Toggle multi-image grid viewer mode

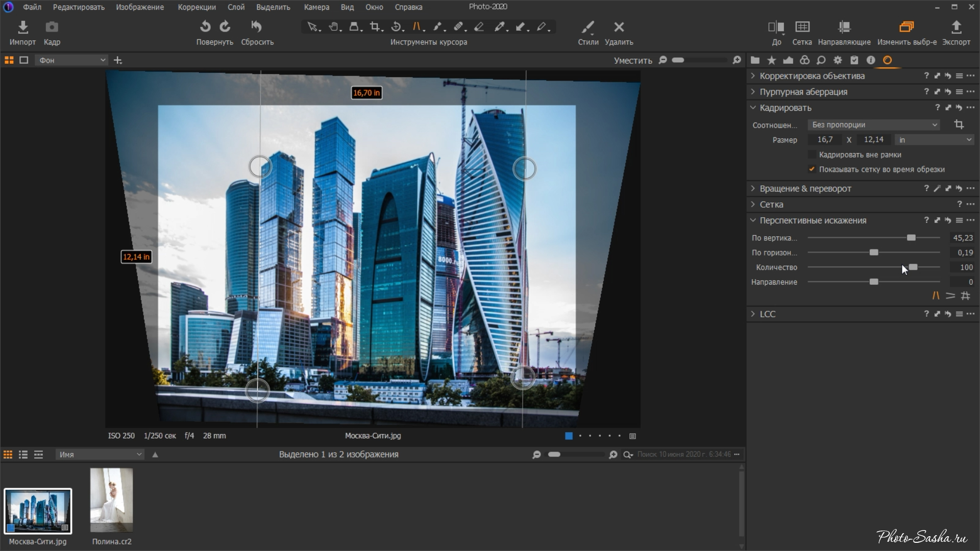[x=9, y=60]
